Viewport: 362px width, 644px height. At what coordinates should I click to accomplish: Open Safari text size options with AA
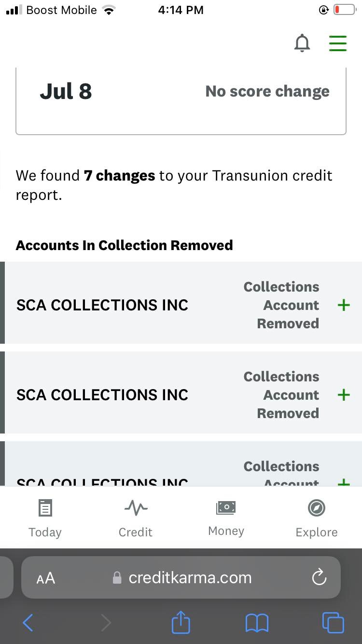(45, 577)
